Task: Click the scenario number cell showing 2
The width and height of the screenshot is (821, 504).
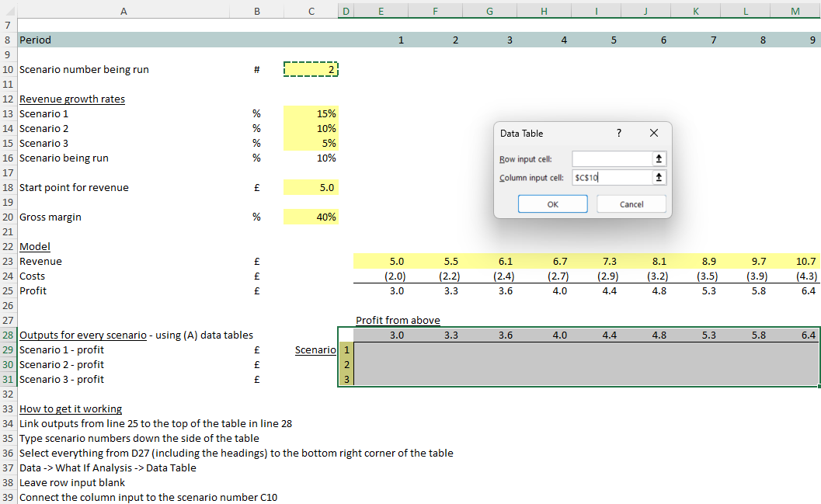Action: point(311,70)
